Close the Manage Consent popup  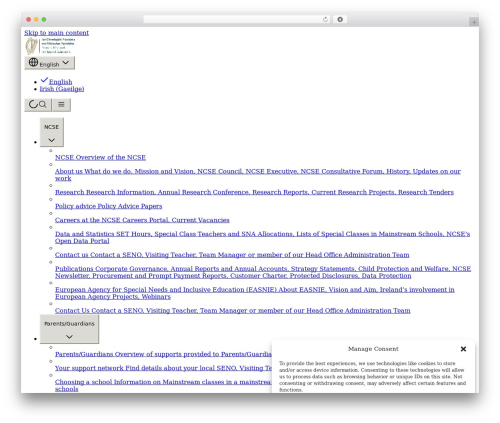tap(463, 349)
